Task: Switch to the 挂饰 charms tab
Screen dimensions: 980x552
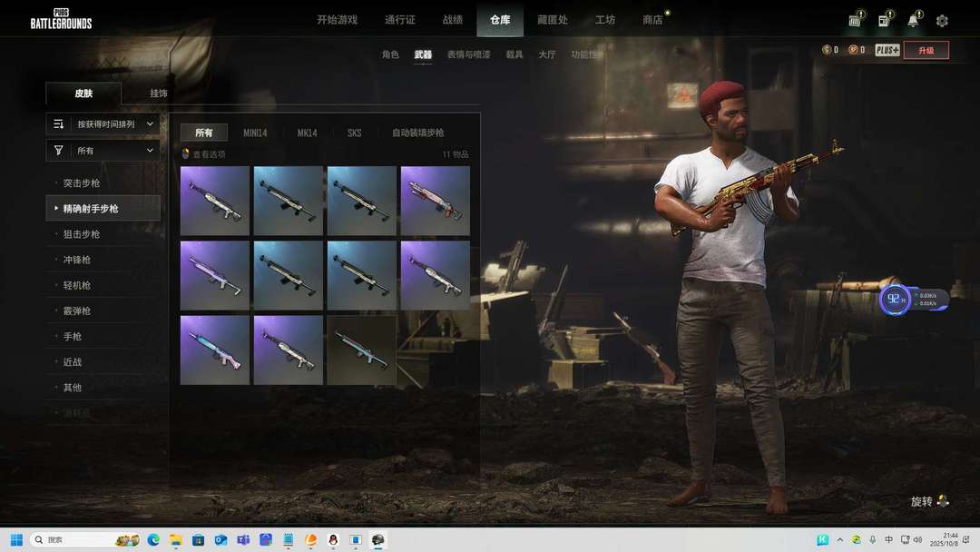Action: tap(158, 94)
